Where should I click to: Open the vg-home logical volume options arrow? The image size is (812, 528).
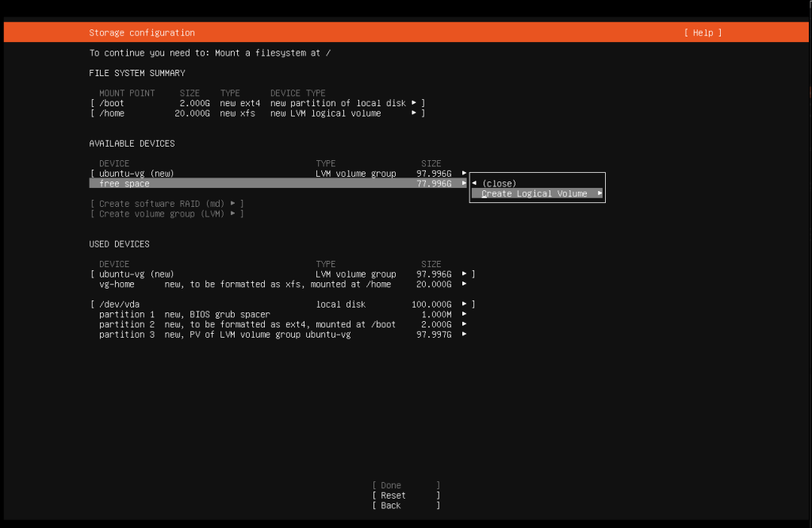click(464, 284)
